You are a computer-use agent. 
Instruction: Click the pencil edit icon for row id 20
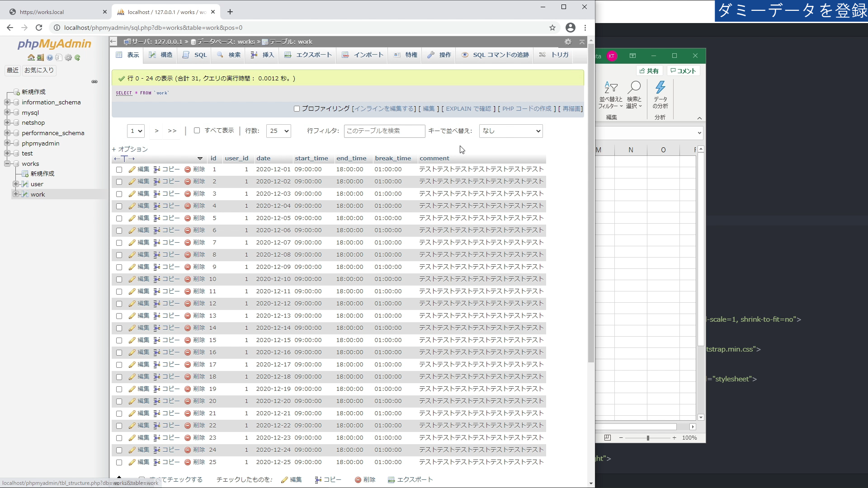tap(132, 401)
